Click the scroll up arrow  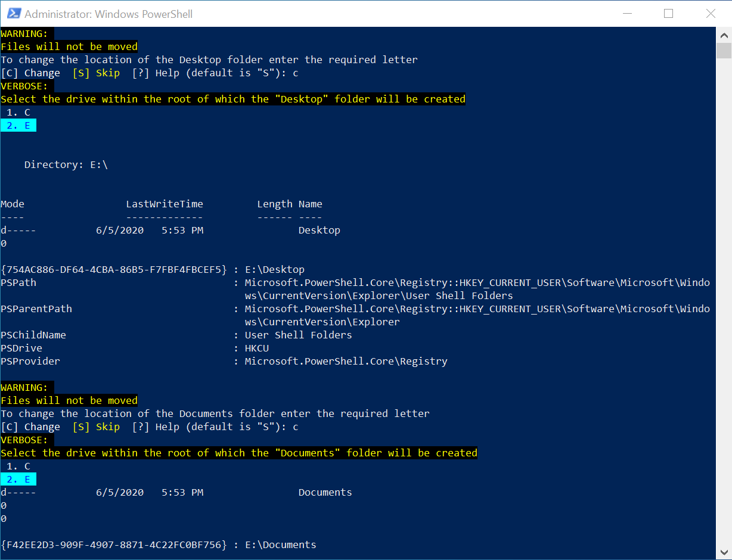725,35
